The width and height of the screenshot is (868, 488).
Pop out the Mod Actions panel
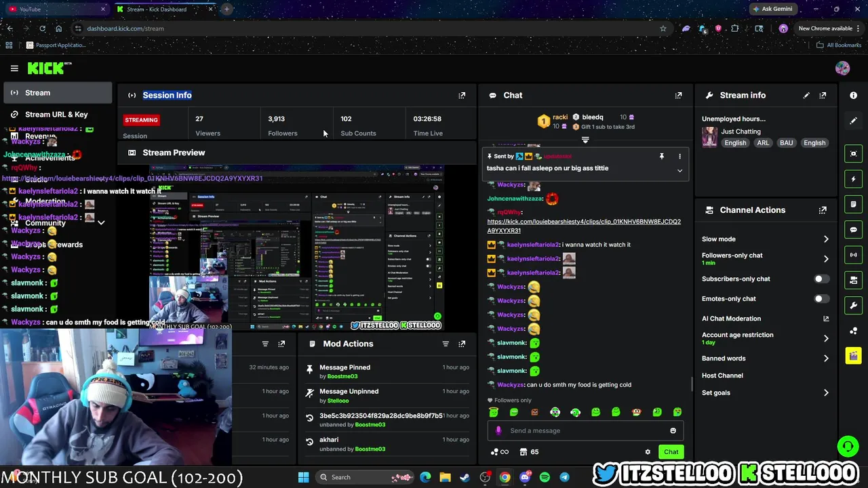pos(462,344)
